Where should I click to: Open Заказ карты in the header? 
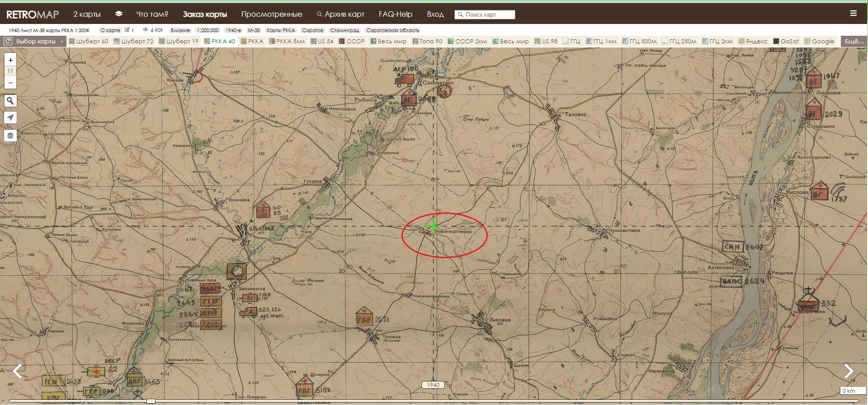click(205, 14)
